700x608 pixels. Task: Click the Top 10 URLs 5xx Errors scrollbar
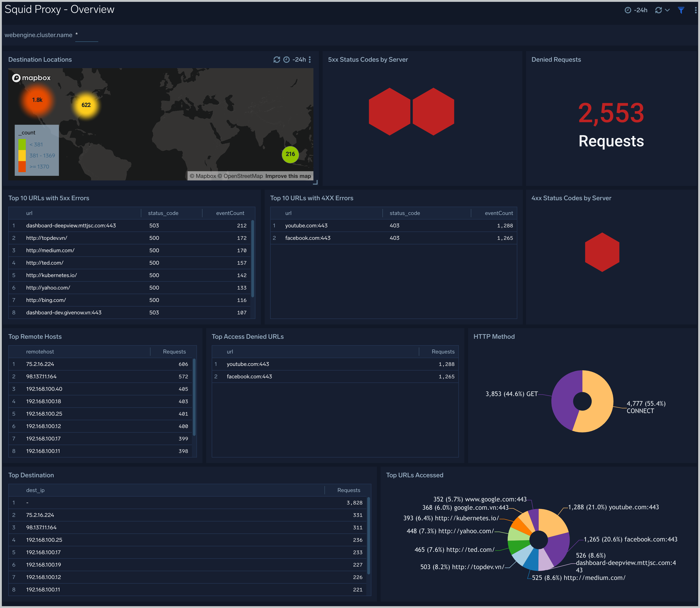point(252,259)
